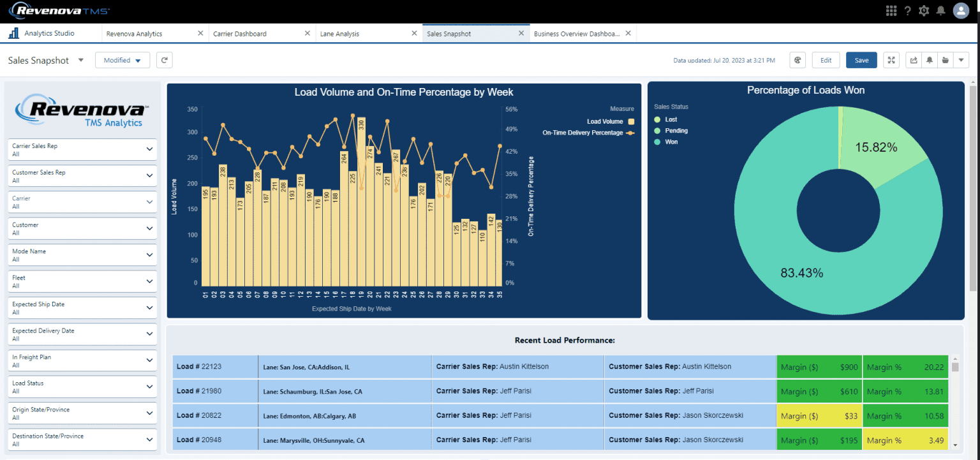Refresh the dashboard data with the refresh icon
980x460 pixels.
pyautogui.click(x=165, y=59)
